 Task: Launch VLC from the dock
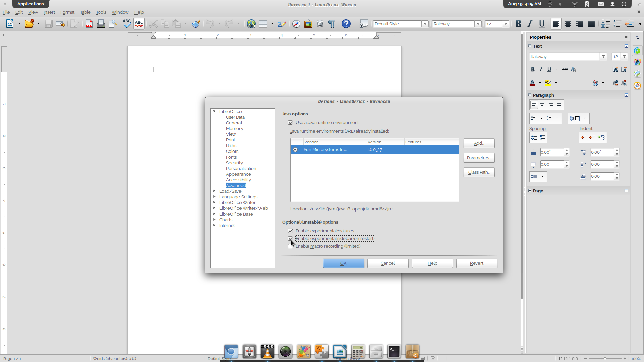click(x=267, y=351)
